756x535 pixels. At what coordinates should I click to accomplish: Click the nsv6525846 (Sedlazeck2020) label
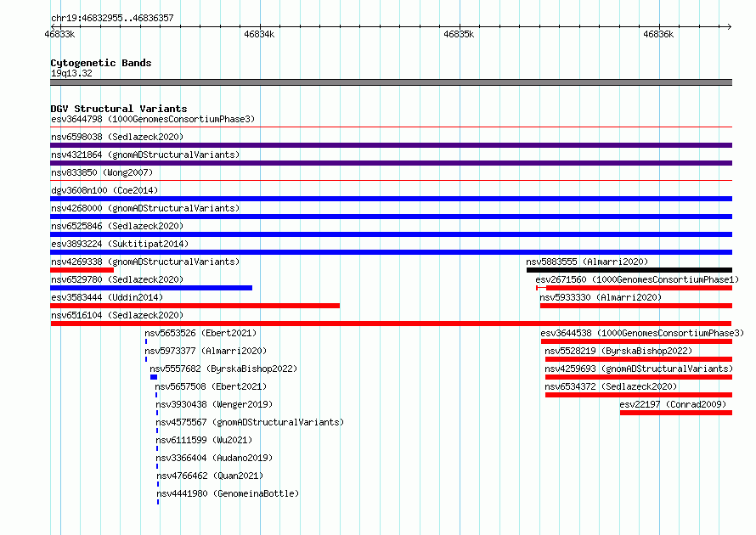click(117, 226)
